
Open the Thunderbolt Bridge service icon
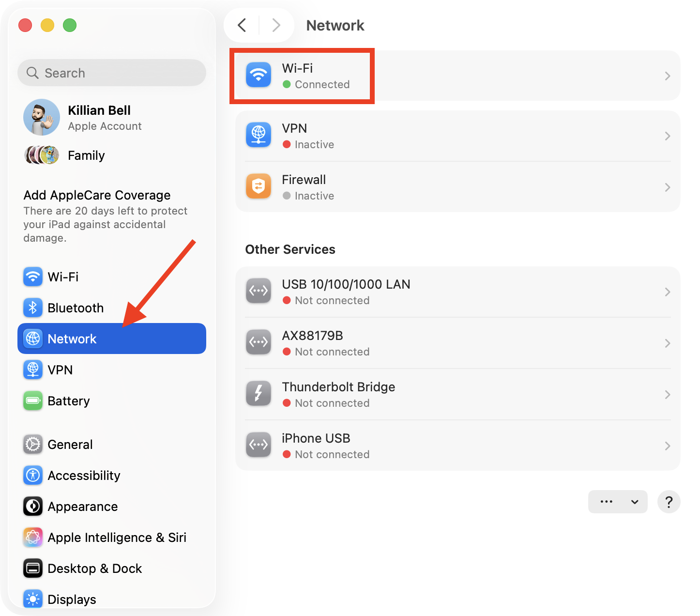point(258,393)
